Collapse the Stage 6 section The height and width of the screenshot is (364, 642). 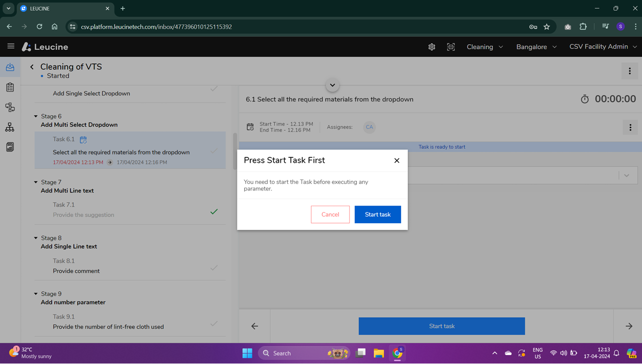tap(35, 116)
